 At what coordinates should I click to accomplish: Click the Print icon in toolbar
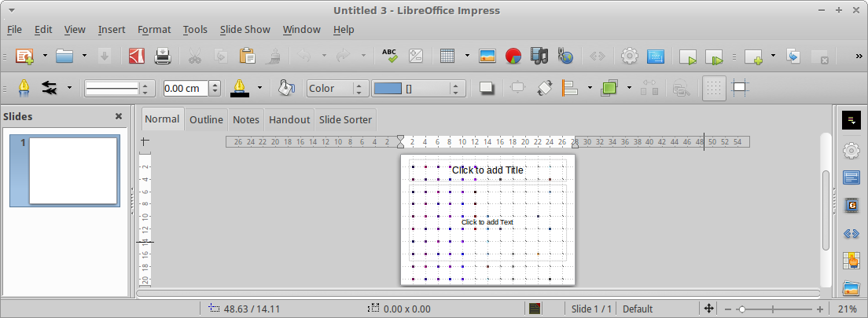(163, 56)
